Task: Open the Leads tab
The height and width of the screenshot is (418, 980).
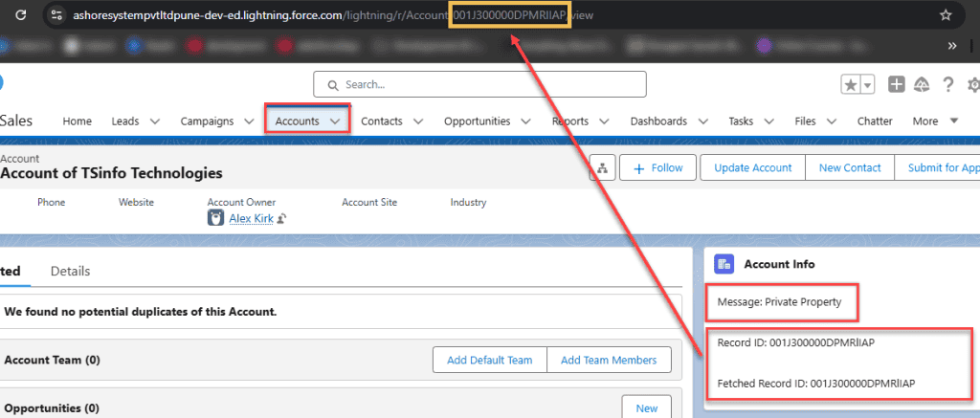Action: click(125, 121)
